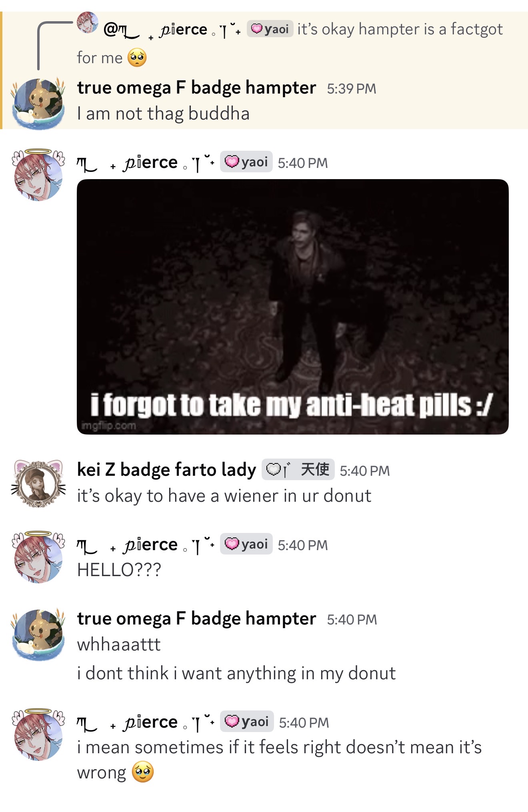Open the anti-heat pills GIF
This screenshot has height=812, width=528.
click(x=292, y=307)
